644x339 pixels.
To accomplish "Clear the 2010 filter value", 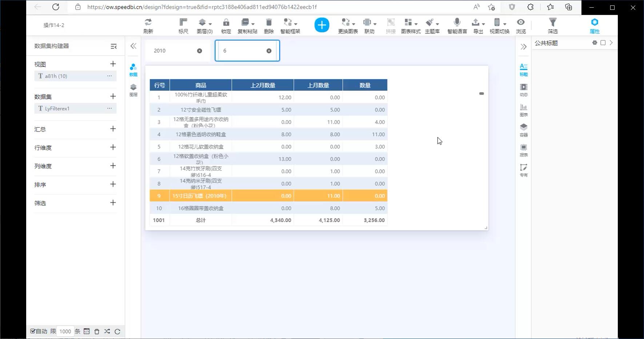I will click(x=199, y=51).
